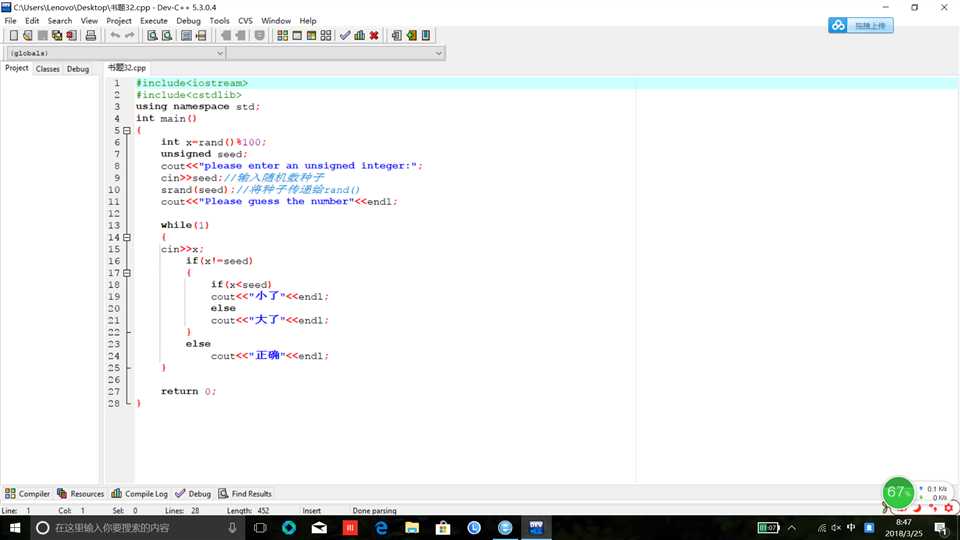Collapse the while loop fold at line 14

tap(127, 238)
